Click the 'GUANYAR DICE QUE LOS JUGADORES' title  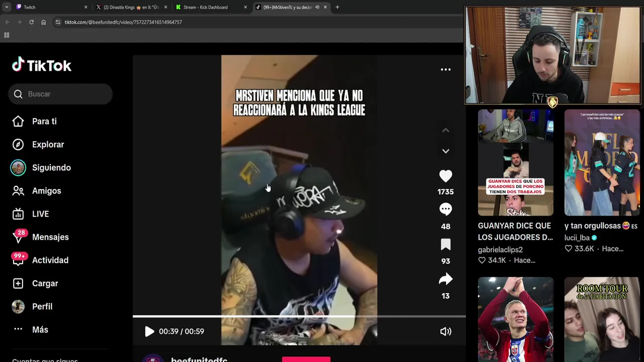pyautogui.click(x=515, y=231)
